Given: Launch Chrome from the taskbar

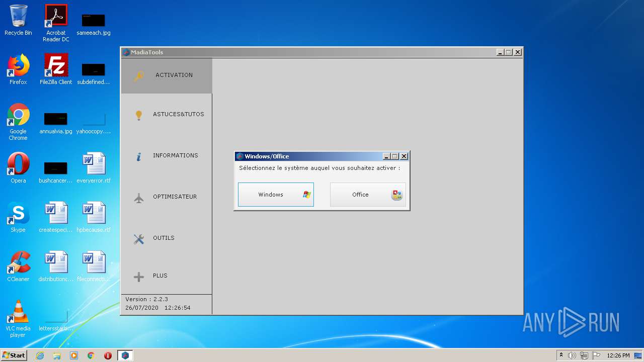Looking at the screenshot, I should point(91,355).
